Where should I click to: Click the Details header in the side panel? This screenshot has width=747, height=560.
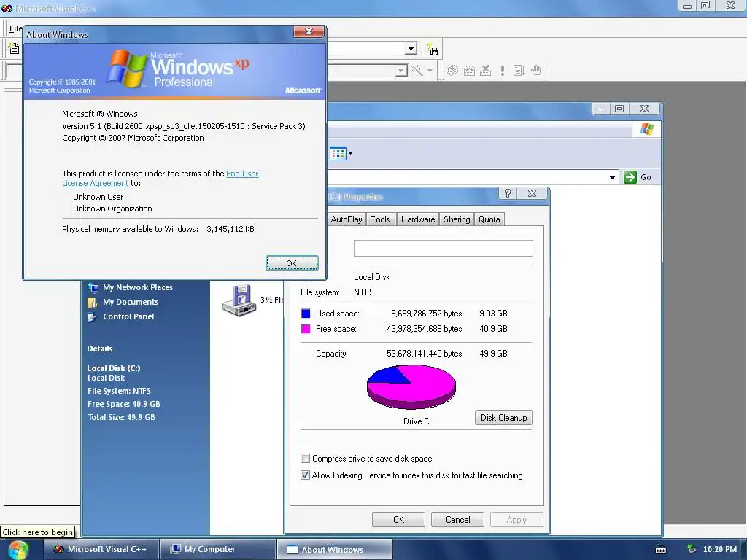[99, 349]
